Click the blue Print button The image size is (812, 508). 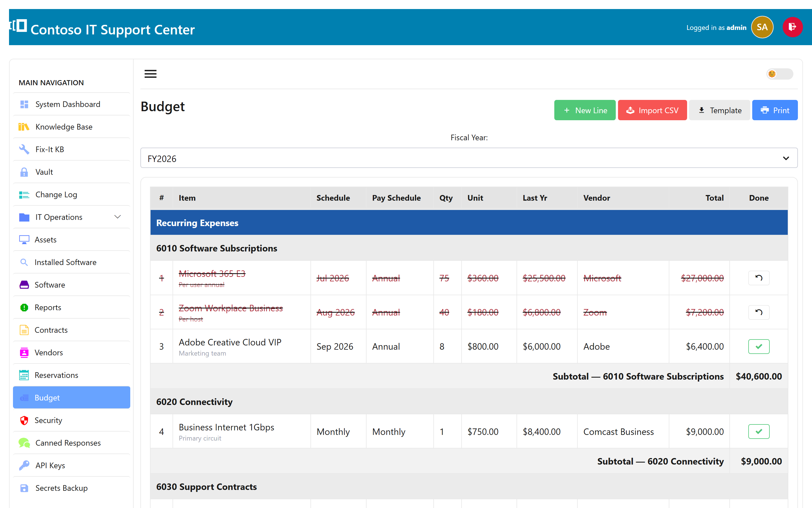click(775, 110)
